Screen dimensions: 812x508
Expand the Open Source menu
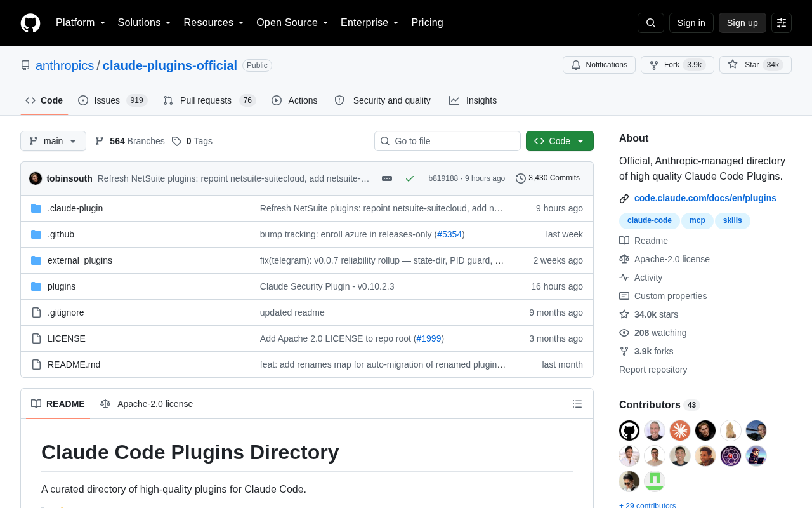pyautogui.click(x=292, y=23)
